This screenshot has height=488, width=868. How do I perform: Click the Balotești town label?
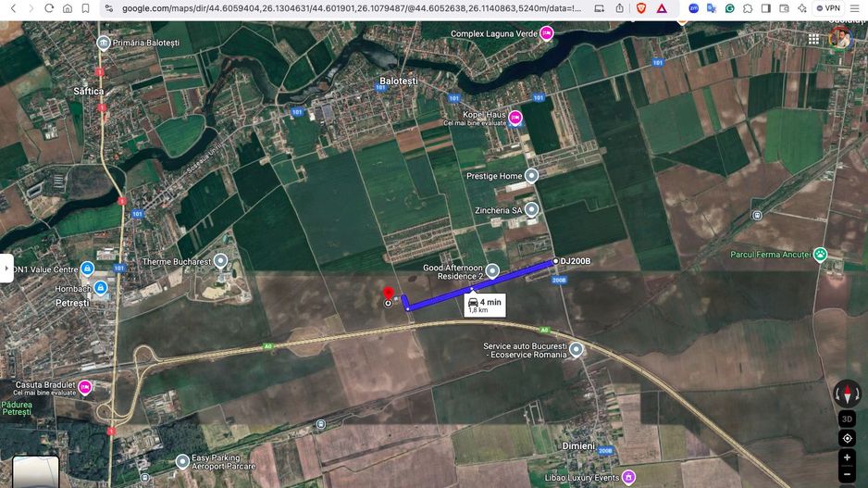point(399,81)
